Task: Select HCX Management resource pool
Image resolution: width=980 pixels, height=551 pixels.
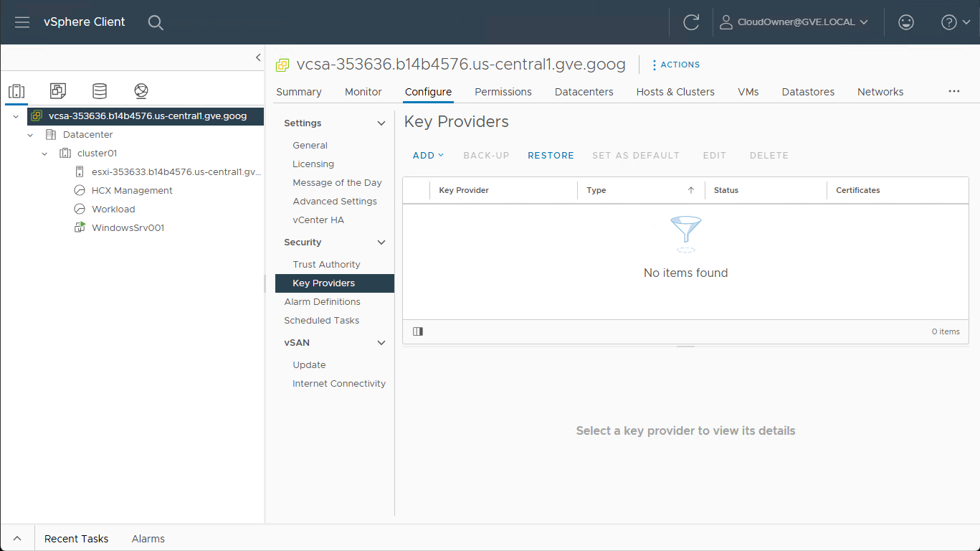Action: pos(132,191)
